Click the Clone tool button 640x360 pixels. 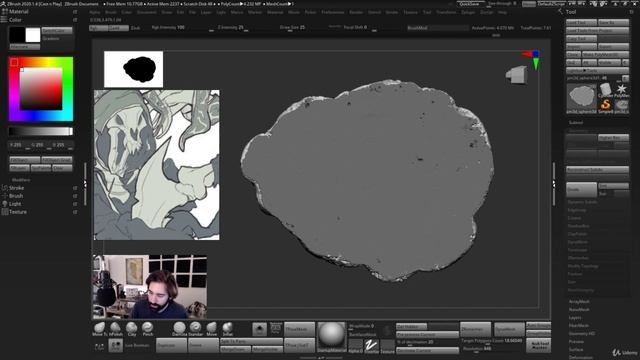tap(573, 54)
